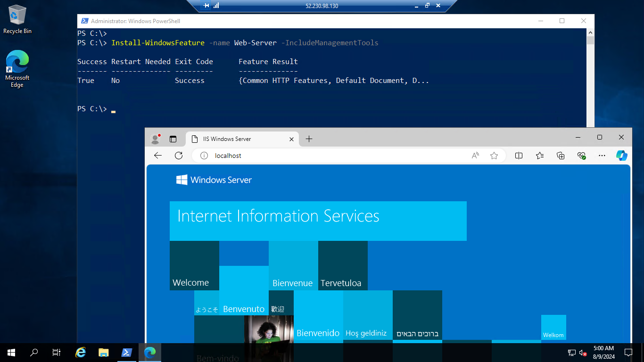Open Browser essentials heart icon

[x=581, y=156]
